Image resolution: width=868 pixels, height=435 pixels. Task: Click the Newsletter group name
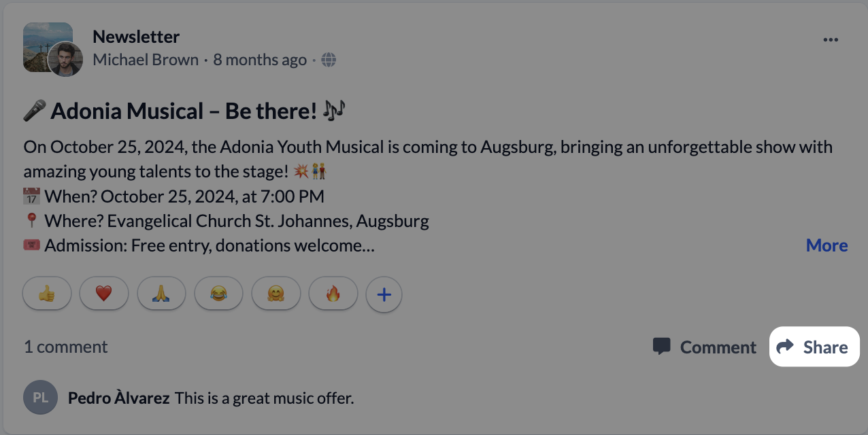point(136,37)
